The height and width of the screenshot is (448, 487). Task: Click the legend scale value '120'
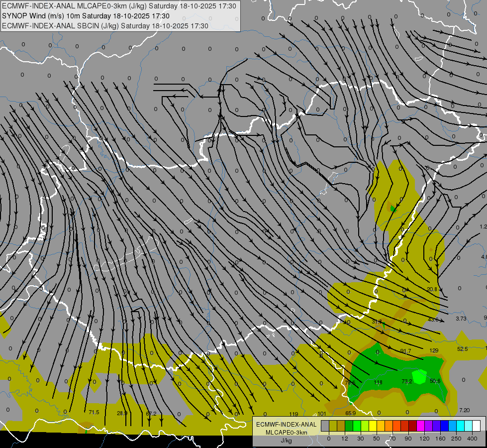click(424, 439)
